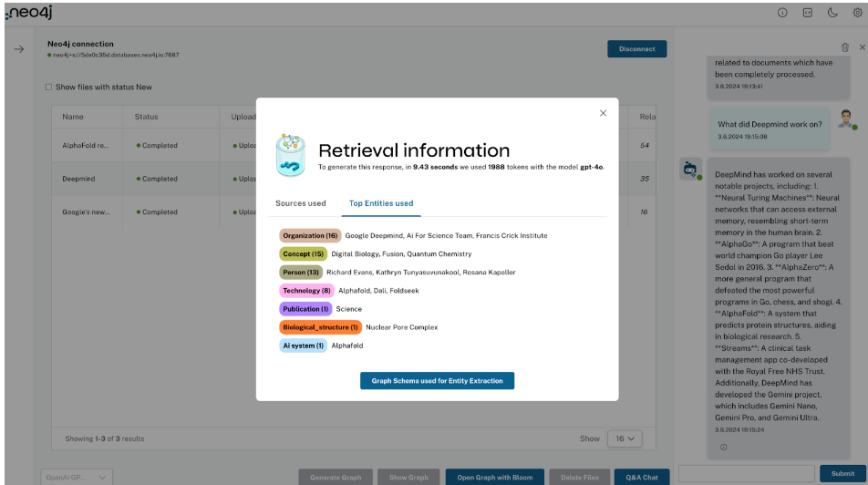The image size is (868, 485).
Task: Open details icon below chatbot response
Action: tap(724, 447)
